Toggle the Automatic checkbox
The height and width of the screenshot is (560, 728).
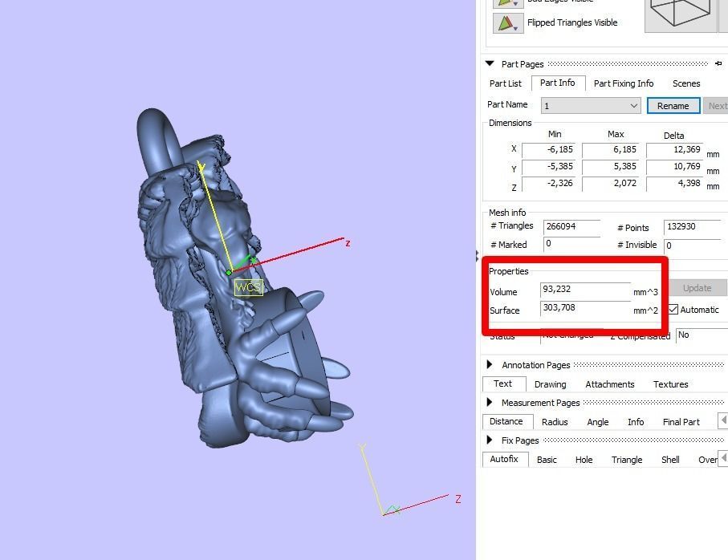coord(673,310)
